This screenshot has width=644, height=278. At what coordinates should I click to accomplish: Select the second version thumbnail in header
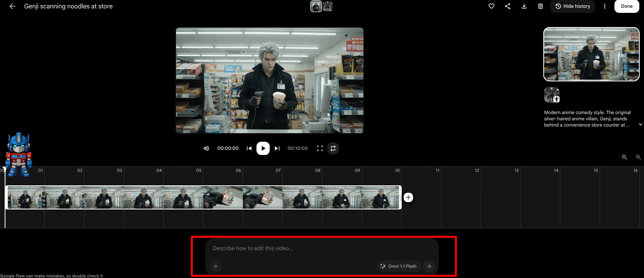pyautogui.click(x=327, y=6)
